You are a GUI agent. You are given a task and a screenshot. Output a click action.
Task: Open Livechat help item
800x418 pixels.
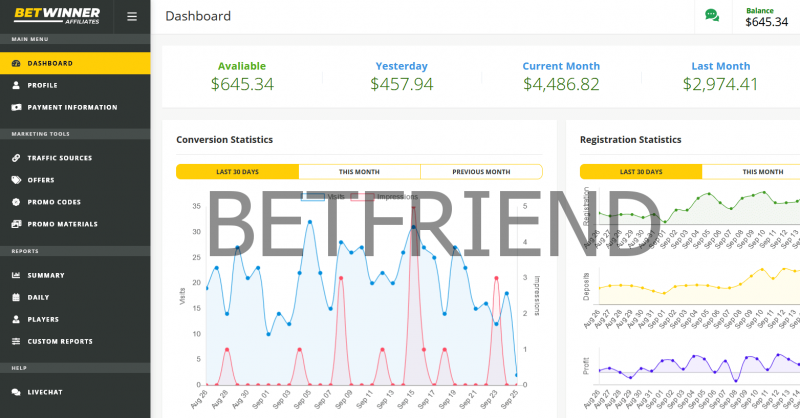click(x=75, y=392)
